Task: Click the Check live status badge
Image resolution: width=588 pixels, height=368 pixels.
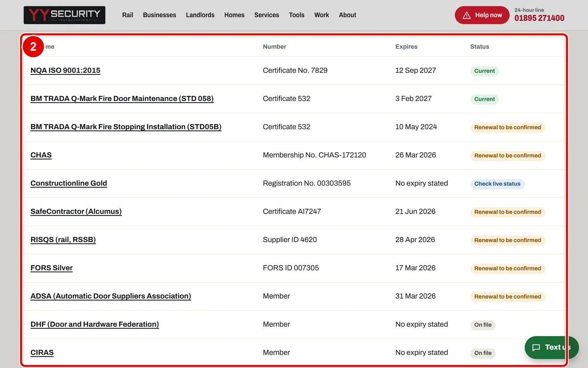Action: [x=497, y=184]
